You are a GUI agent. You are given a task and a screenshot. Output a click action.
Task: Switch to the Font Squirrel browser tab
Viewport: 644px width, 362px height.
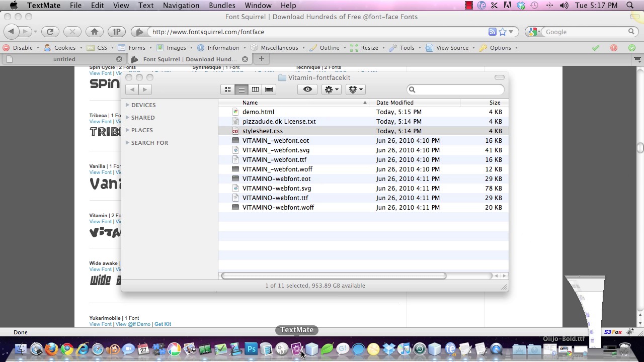190,59
